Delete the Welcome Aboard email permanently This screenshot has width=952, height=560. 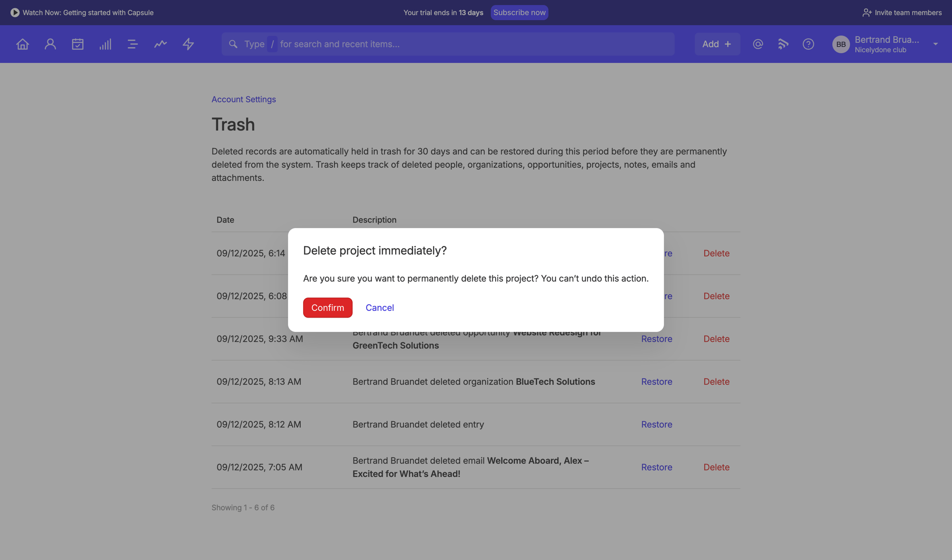click(716, 468)
